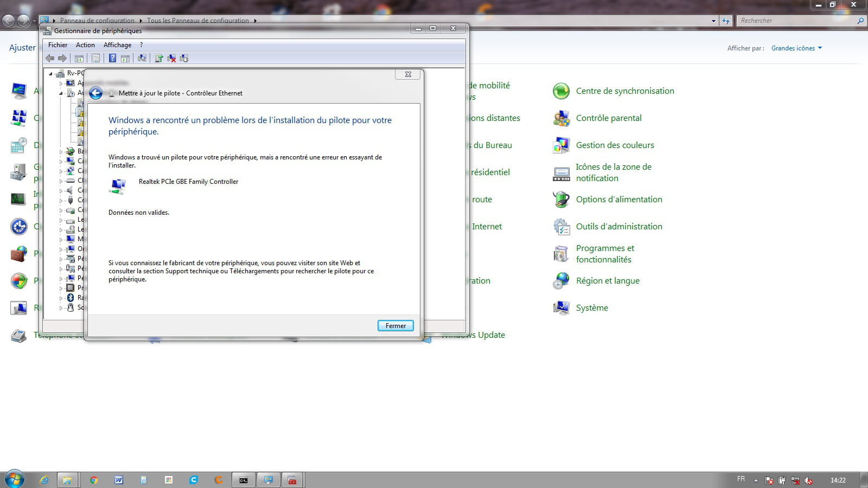Viewport: 868px width, 488px height.
Task: Open Contrôle parental
Action: pyautogui.click(x=609, y=118)
